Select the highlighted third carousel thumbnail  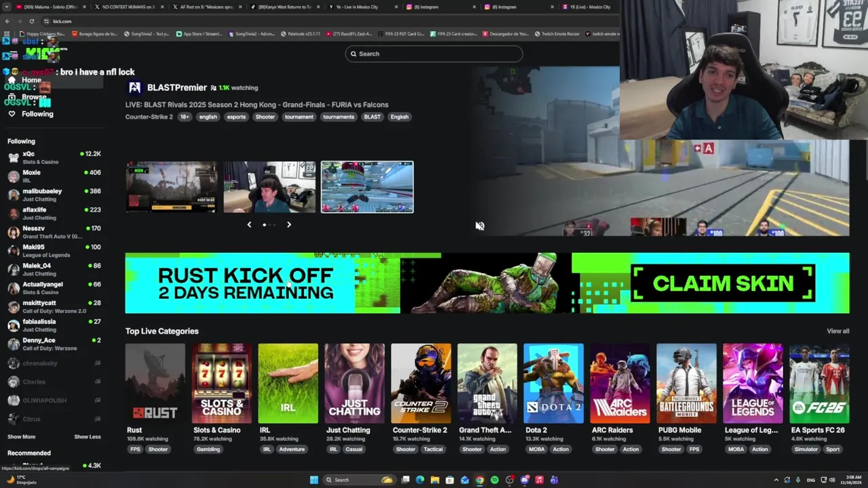367,187
